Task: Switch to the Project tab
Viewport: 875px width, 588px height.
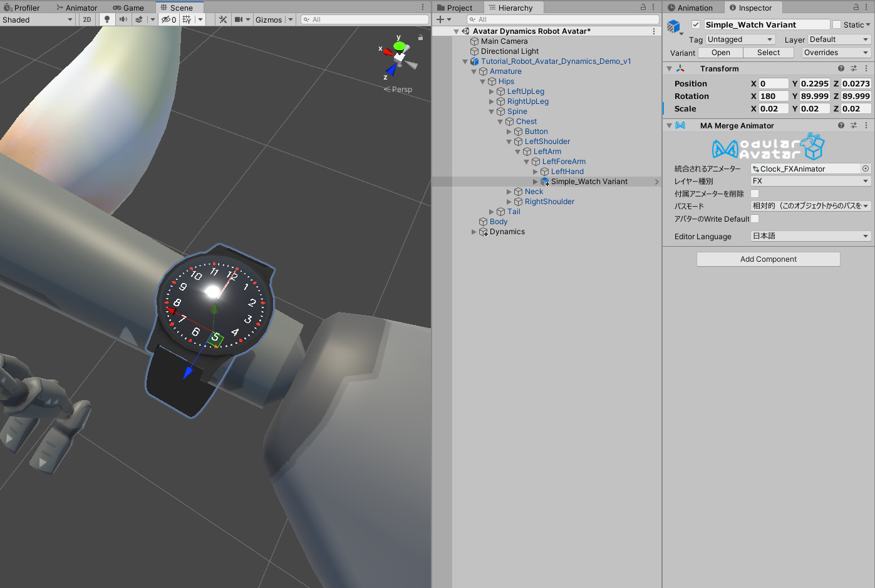Action: [x=458, y=8]
